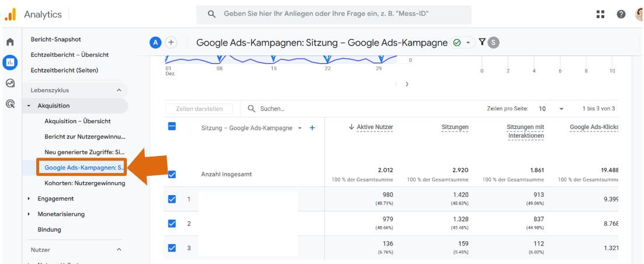The width and height of the screenshot is (644, 264).
Task: Open Bericht zur Nutzergewinnung
Action: 85,137
